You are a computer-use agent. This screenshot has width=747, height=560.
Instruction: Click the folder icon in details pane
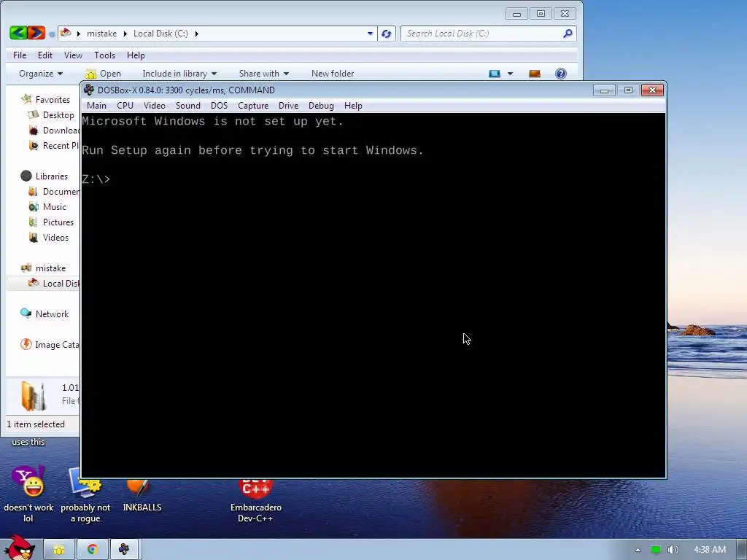click(x=34, y=396)
